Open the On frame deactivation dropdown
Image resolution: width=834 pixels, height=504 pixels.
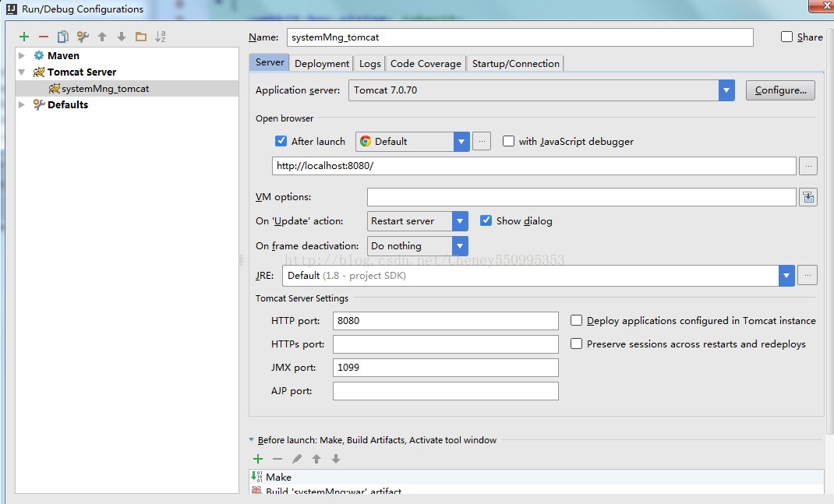pyautogui.click(x=460, y=246)
